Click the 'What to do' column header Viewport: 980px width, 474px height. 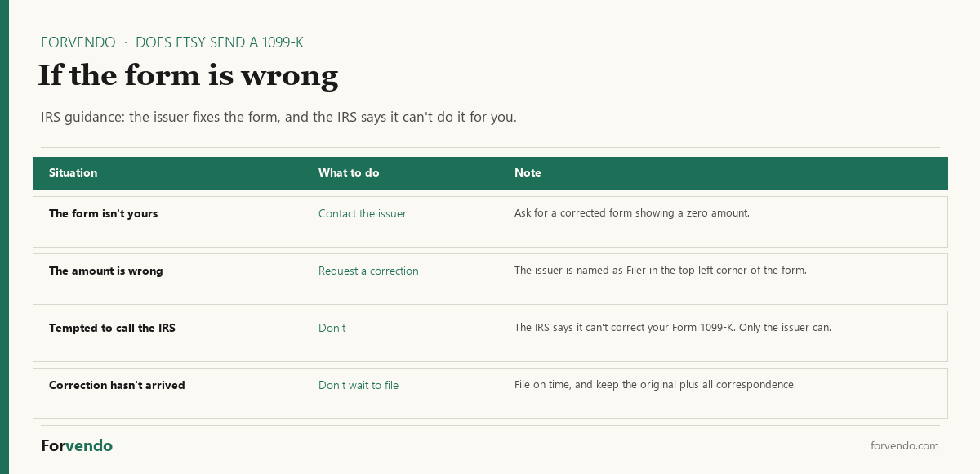[x=349, y=172]
